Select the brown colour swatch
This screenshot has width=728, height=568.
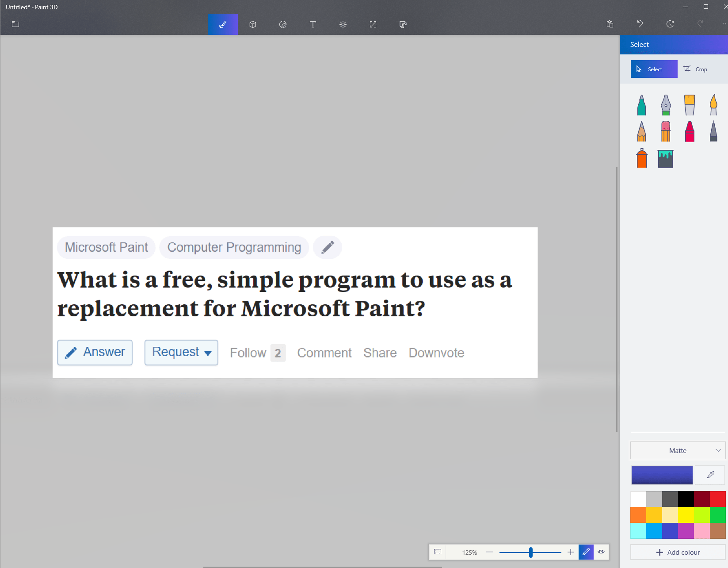pos(718,531)
